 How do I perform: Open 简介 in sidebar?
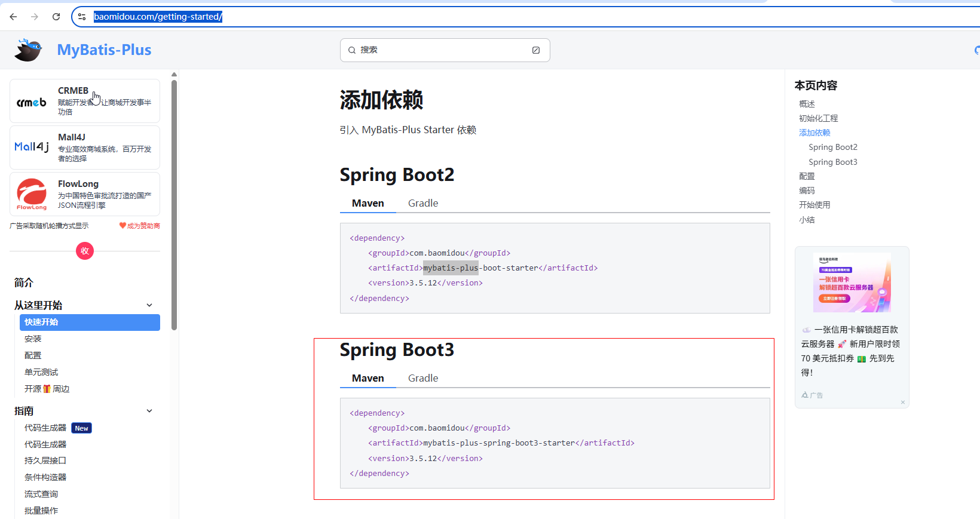tap(24, 282)
